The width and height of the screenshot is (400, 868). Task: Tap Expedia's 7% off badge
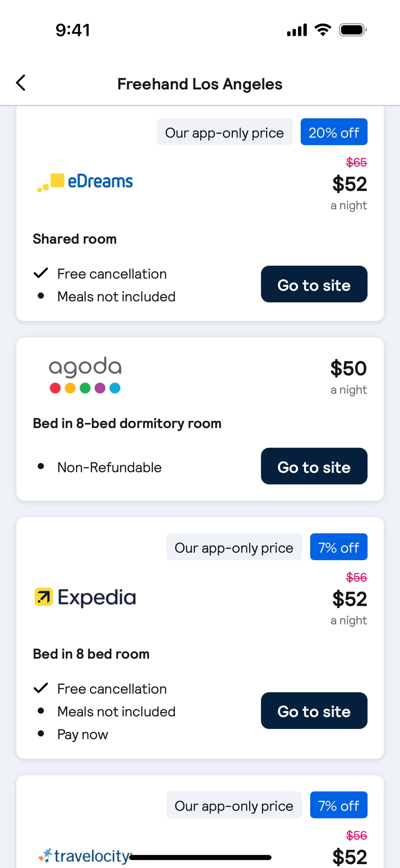click(x=338, y=547)
